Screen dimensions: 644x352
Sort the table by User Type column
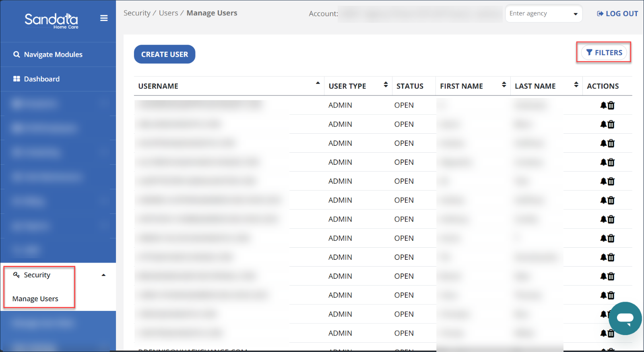[x=386, y=85]
